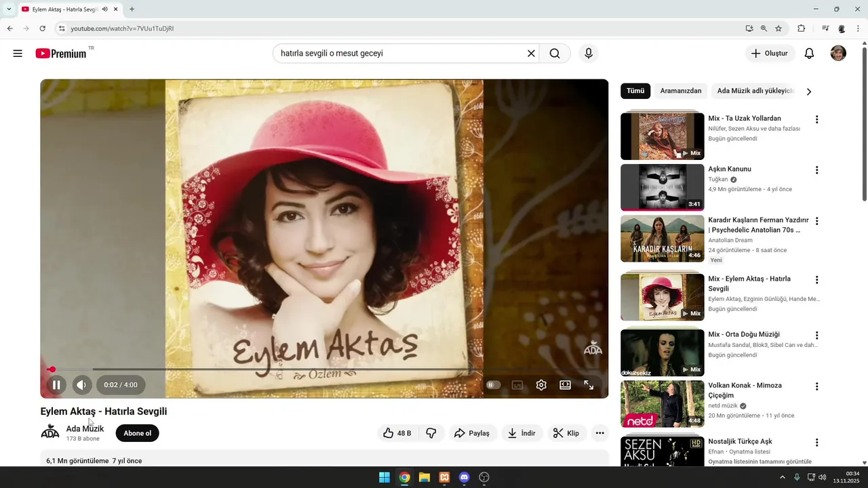The width and height of the screenshot is (868, 488).
Task: Mute the video volume
Action: pos(81,385)
